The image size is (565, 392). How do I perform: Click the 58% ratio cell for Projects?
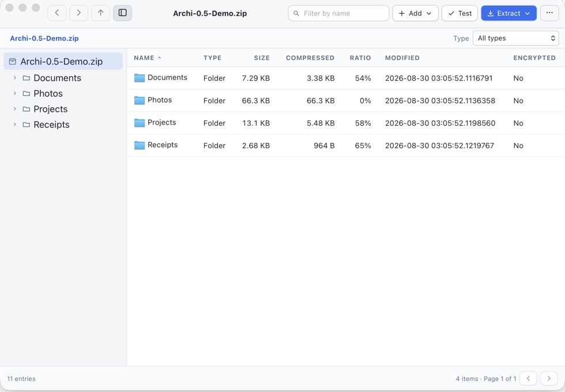[363, 123]
